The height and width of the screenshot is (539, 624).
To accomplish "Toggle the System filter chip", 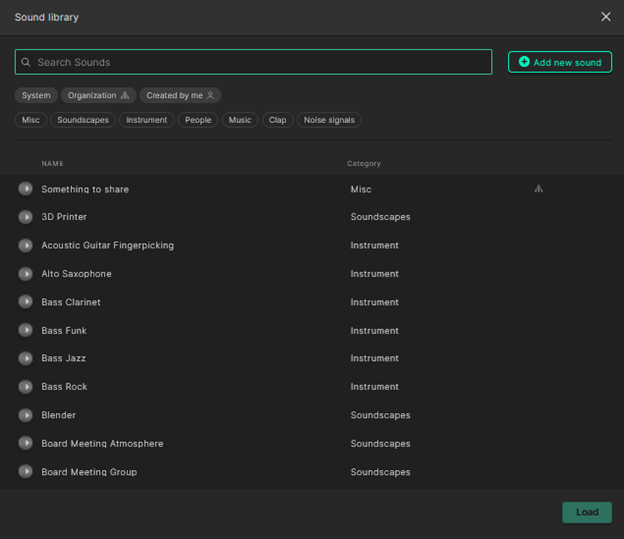I will (36, 96).
